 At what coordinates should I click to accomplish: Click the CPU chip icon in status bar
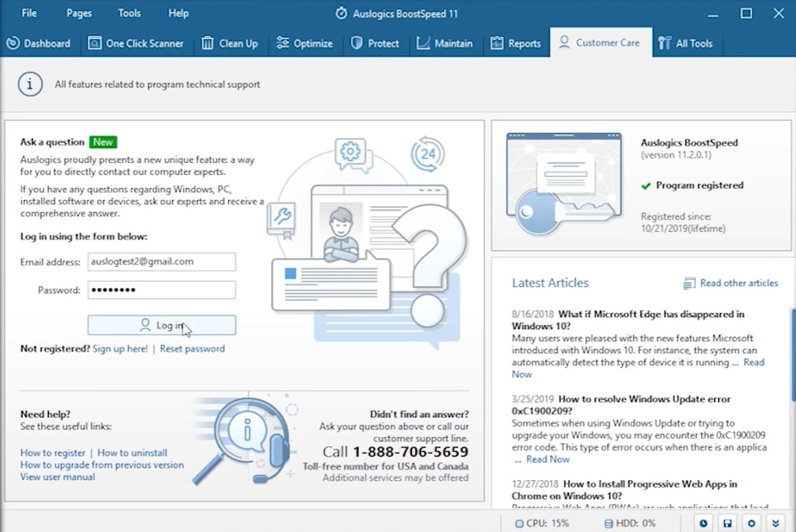click(x=519, y=523)
